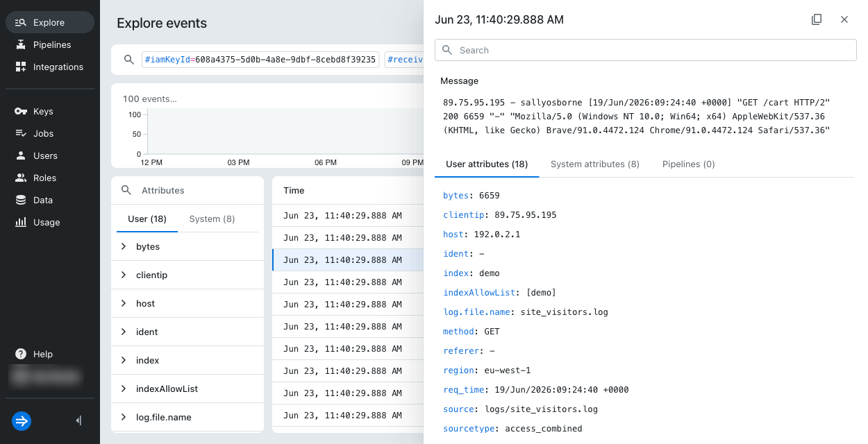868x444 pixels.
Task: Click the log Message text
Action: coord(637,117)
